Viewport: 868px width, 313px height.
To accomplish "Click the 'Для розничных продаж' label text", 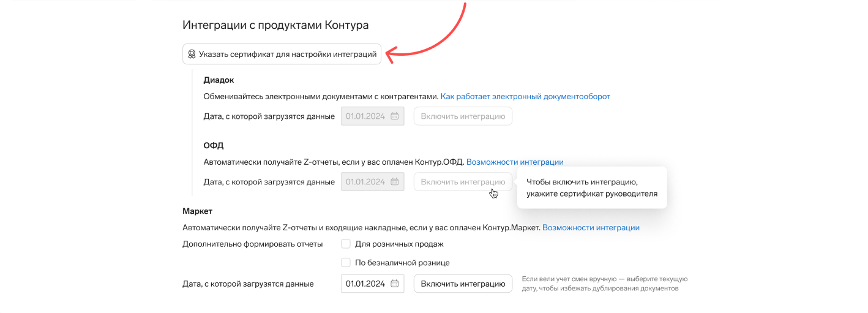I will (399, 244).
